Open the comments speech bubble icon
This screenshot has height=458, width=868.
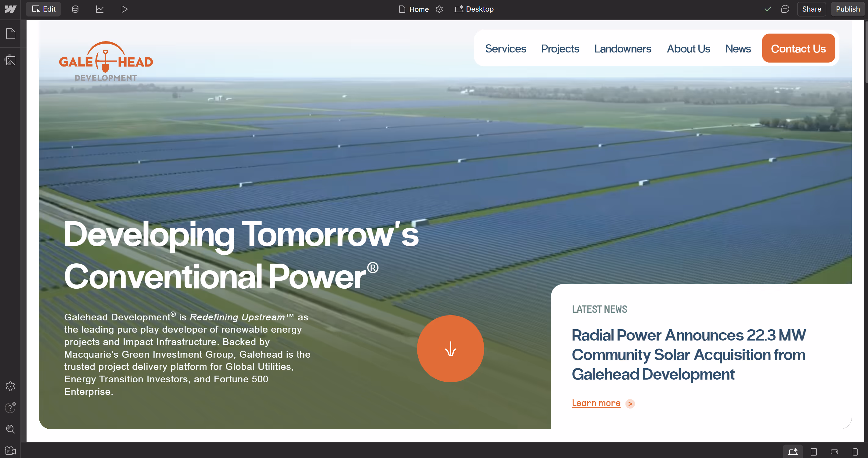(785, 9)
